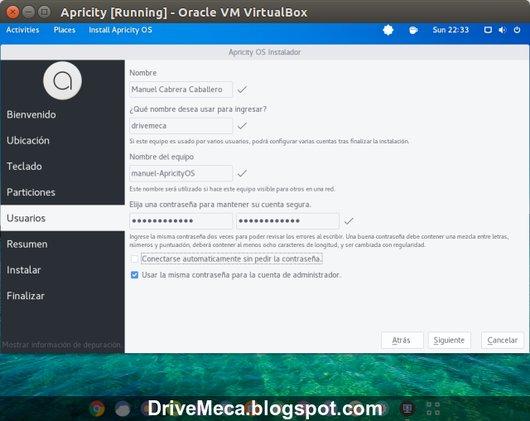Select the Ubicación step in sidebar

[63, 141]
